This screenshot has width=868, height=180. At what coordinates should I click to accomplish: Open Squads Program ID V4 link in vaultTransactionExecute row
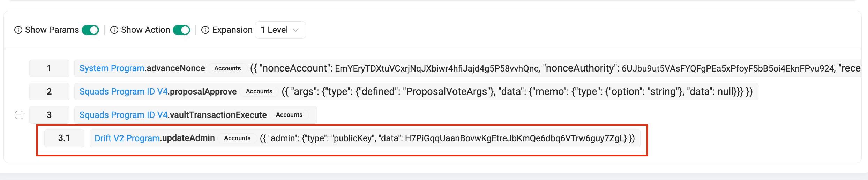[124, 115]
